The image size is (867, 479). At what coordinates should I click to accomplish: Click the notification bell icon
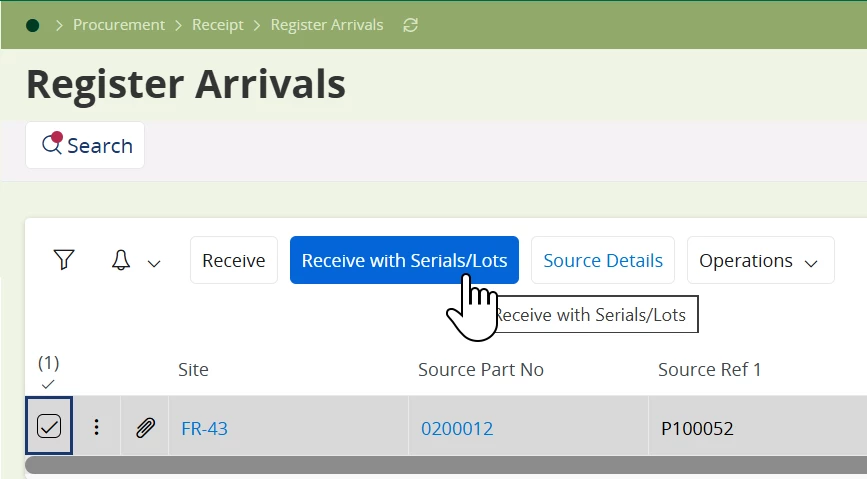coord(121,260)
